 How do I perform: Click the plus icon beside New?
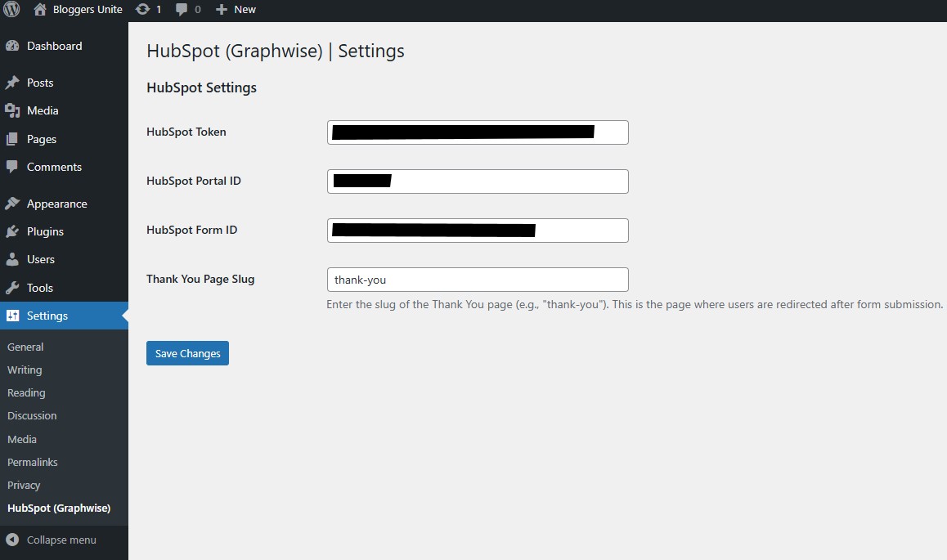(222, 10)
